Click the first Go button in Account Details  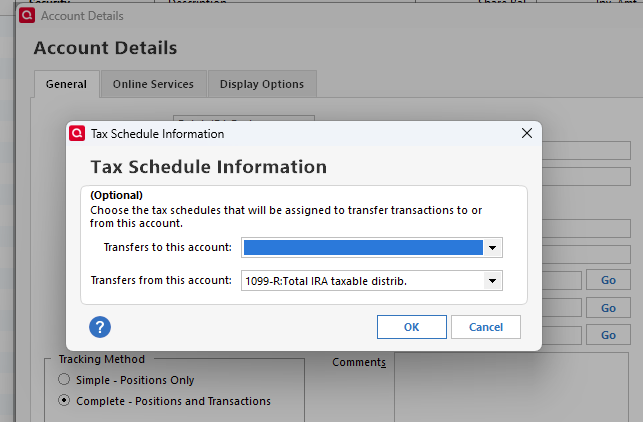[608, 280]
